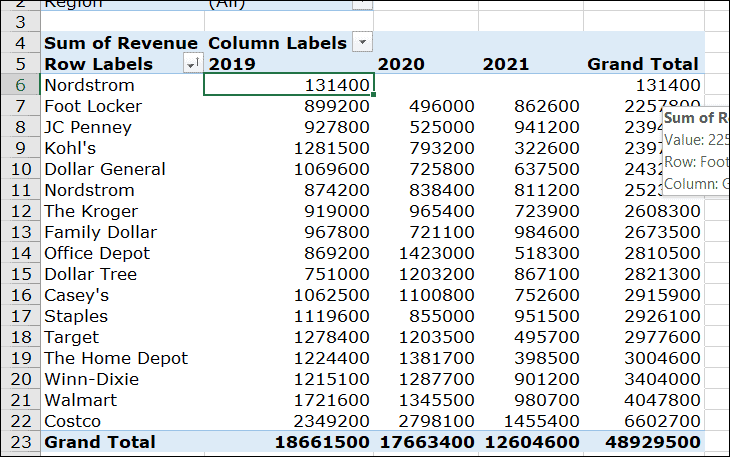Click Costco grand total 6602700
The image size is (730, 457).
coord(662,421)
